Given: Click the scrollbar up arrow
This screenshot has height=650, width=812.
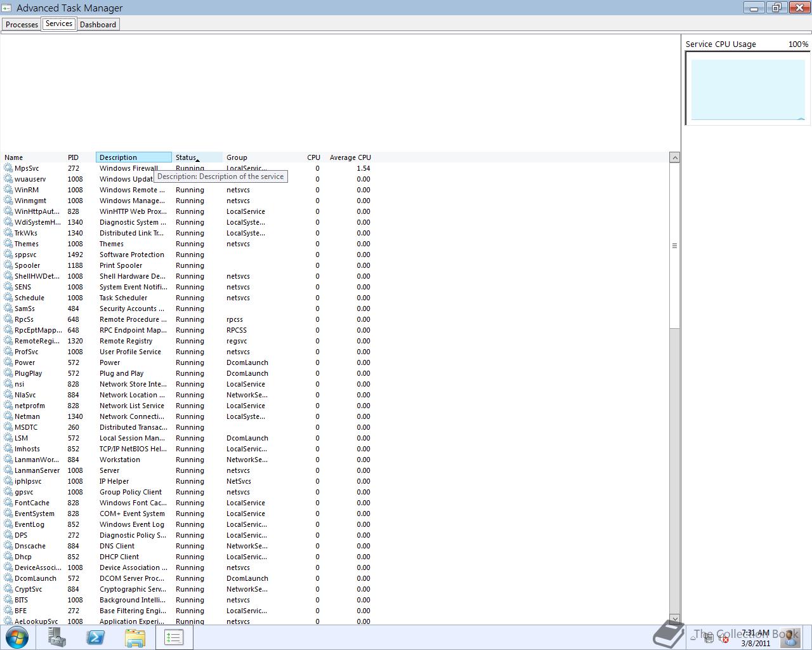Looking at the screenshot, I should (675, 157).
